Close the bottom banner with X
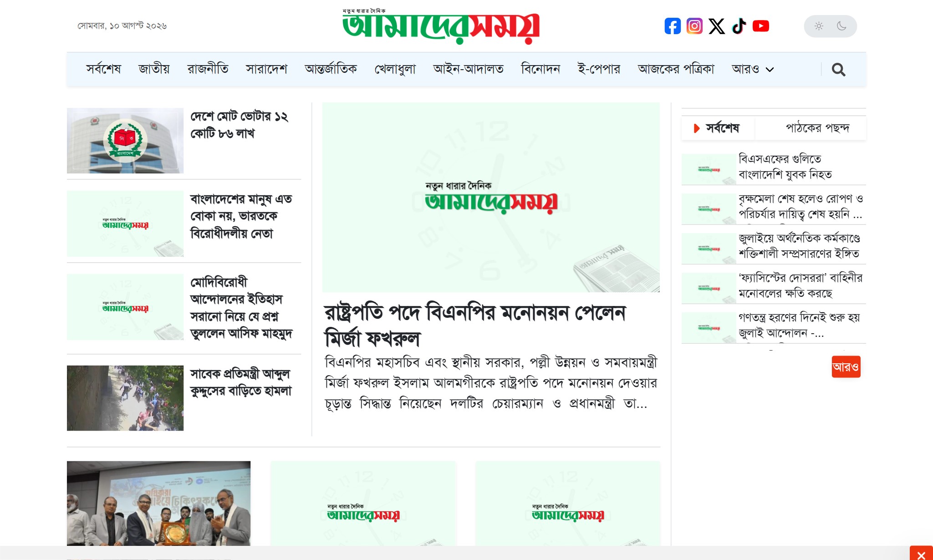Image resolution: width=933 pixels, height=560 pixels. coord(921,555)
